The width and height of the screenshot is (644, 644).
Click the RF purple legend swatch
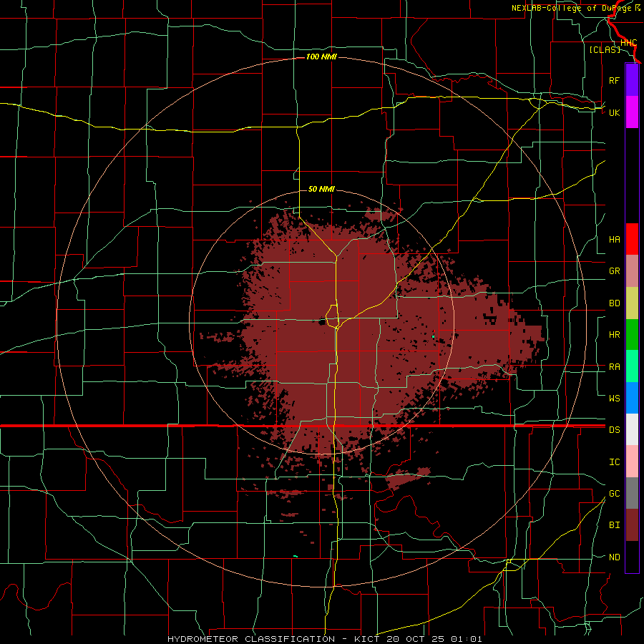point(632,80)
